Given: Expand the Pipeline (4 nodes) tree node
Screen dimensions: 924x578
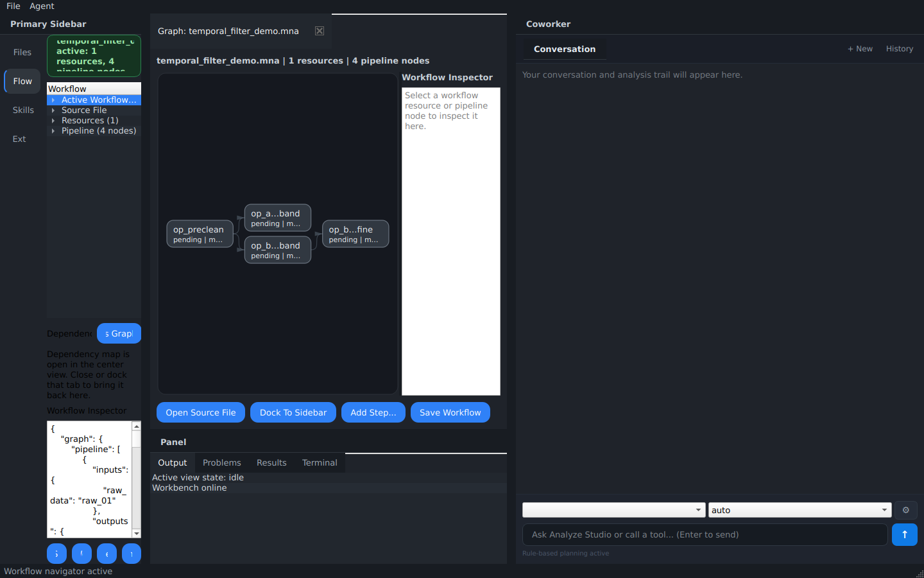Looking at the screenshot, I should tap(53, 130).
